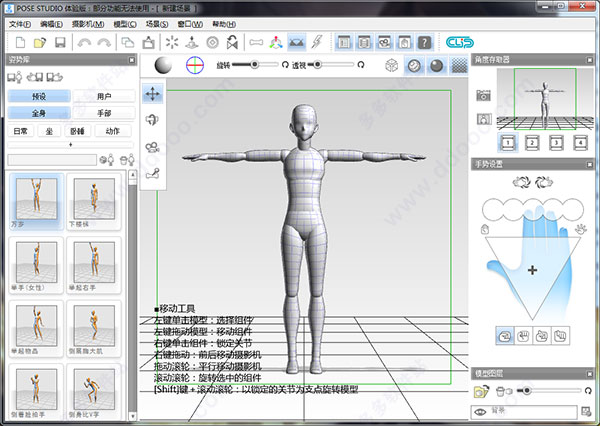
Task: Select the 坐 pose category
Action: [x=49, y=131]
